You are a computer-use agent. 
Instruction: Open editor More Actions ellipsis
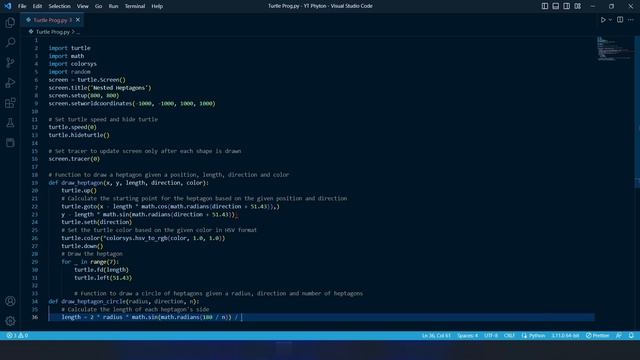(631, 20)
